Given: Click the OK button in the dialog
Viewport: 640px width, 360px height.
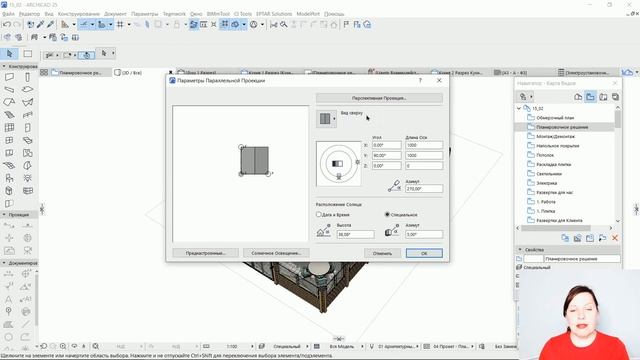Looking at the screenshot, I should tap(424, 253).
